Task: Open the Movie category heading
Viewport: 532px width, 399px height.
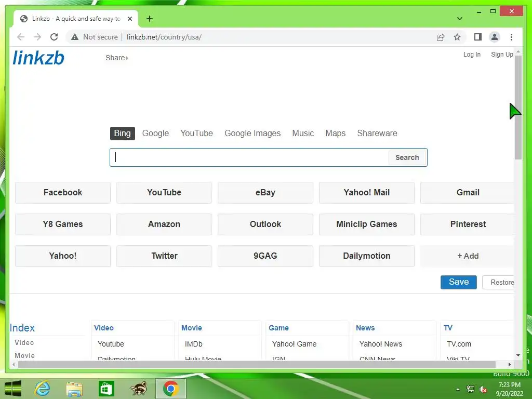Action: [192, 328]
